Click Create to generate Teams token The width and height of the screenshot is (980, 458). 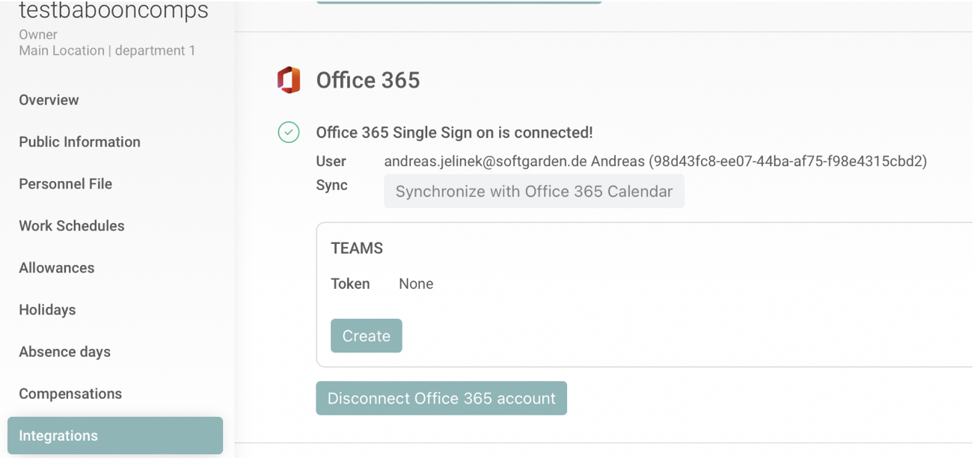point(366,336)
